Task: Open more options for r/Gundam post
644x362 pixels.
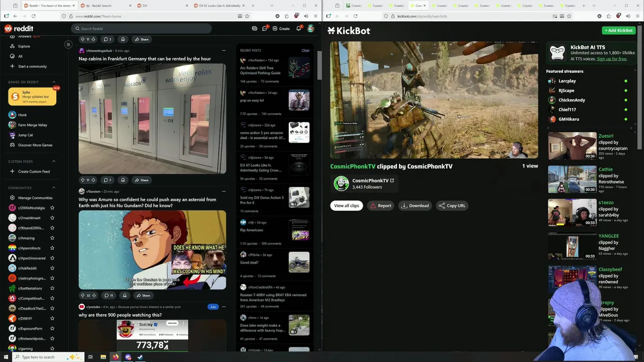Action: click(223, 191)
